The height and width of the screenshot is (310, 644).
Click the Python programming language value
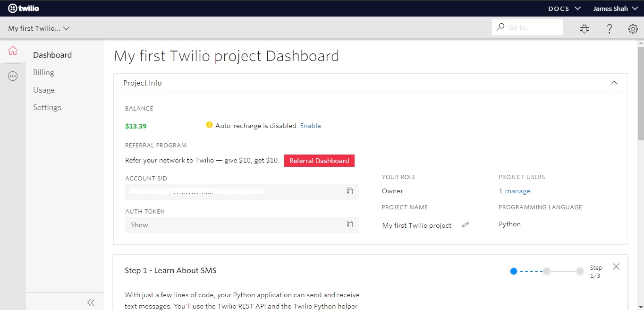pos(509,224)
